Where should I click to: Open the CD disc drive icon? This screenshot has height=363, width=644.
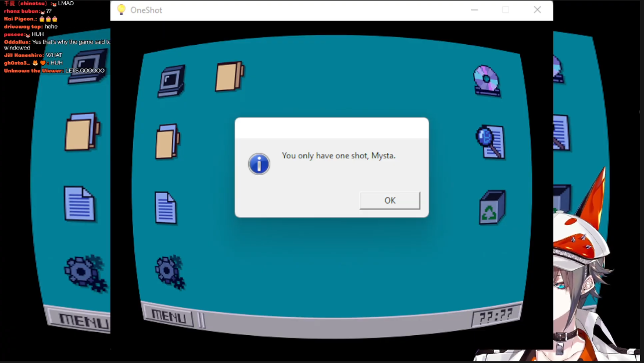click(x=486, y=81)
